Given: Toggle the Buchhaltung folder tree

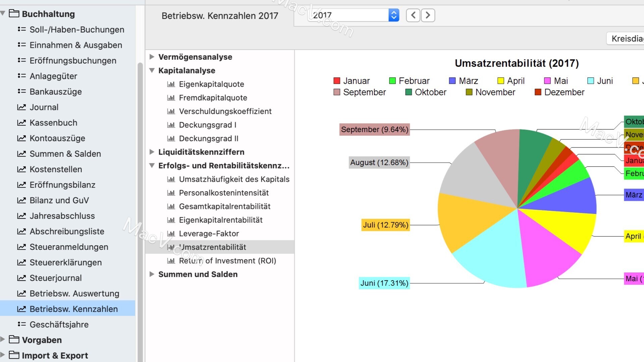Looking at the screenshot, I should pos(4,14).
